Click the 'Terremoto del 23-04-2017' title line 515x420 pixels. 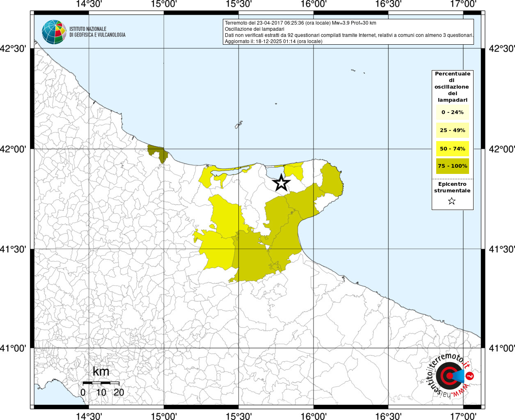click(300, 23)
